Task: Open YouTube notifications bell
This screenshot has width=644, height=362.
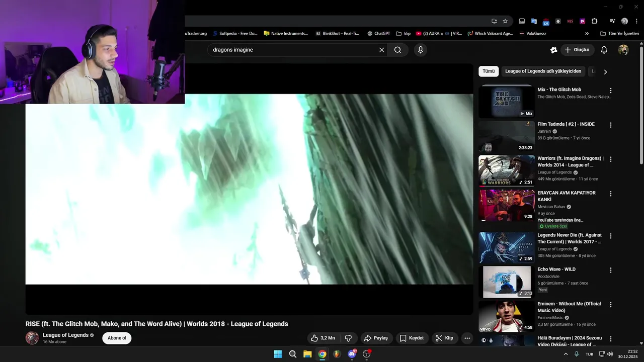Action: [604, 50]
